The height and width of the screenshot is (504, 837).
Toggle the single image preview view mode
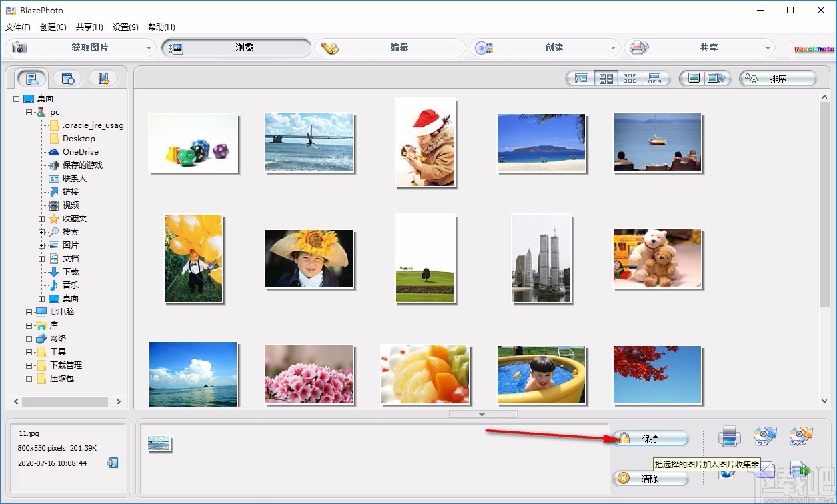point(581,79)
